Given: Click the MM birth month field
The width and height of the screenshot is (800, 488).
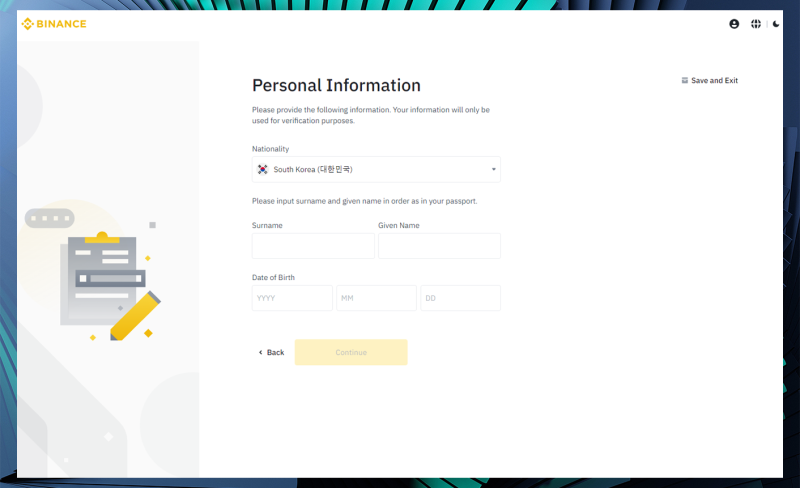Looking at the screenshot, I should 376,298.
